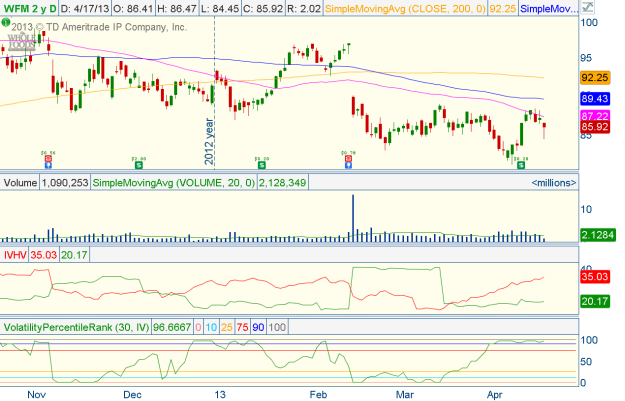Click the IVHV study label
Image resolution: width=625 pixels, height=401 pixels.
pos(15,255)
